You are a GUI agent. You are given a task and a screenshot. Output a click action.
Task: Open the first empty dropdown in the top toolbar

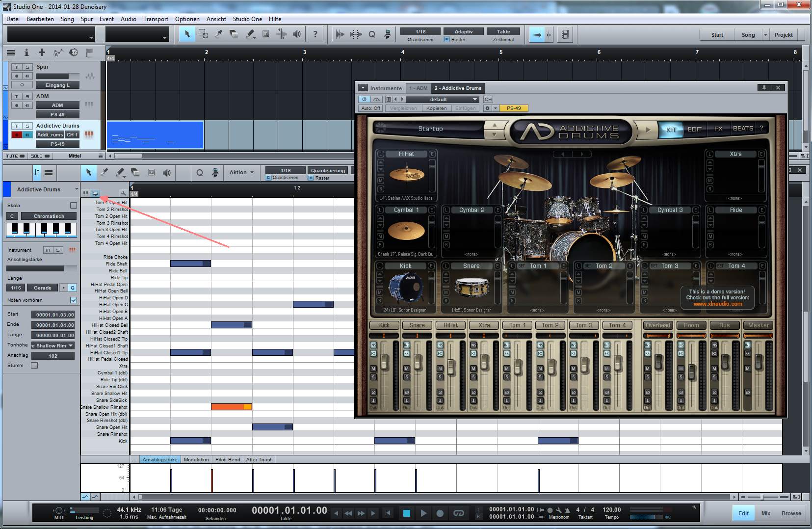pyautogui.click(x=51, y=34)
